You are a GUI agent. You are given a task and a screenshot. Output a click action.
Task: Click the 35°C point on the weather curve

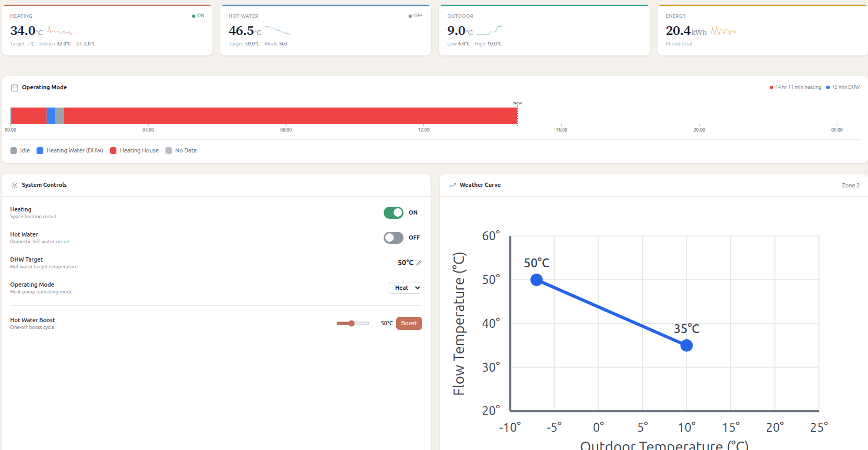pyautogui.click(x=686, y=346)
